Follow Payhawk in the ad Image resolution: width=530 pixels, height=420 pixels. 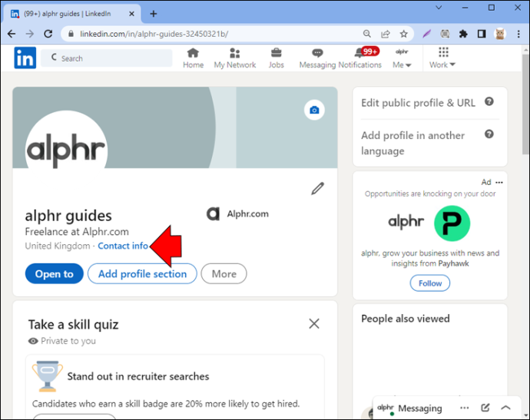430,283
